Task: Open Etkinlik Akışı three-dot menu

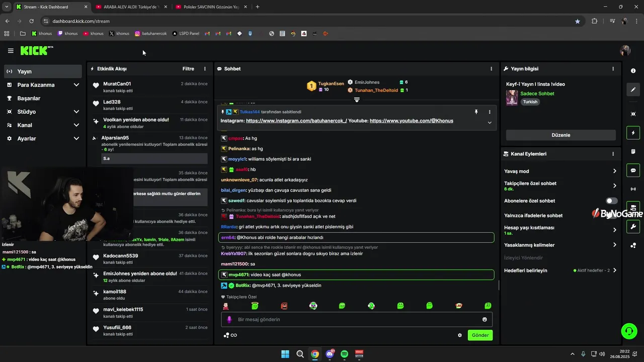Action: click(205, 69)
